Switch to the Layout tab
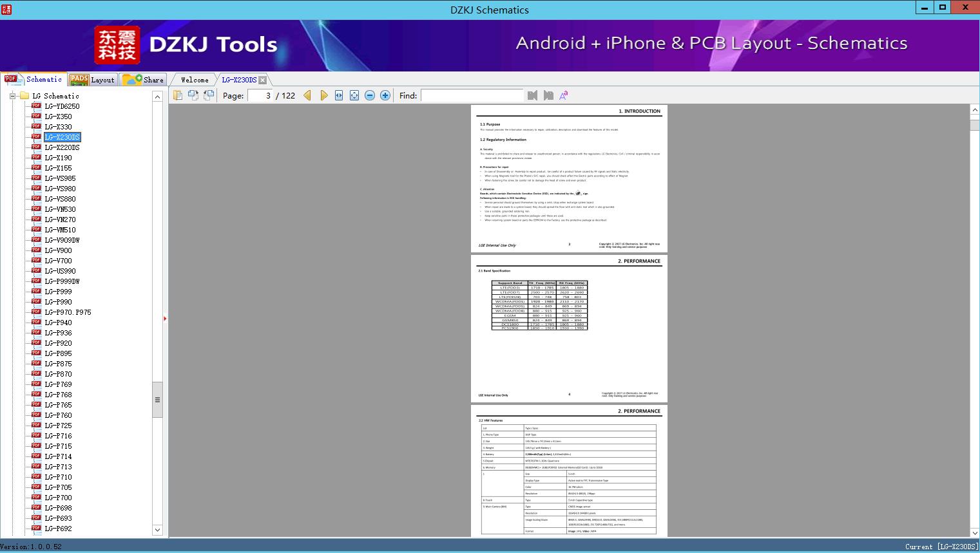This screenshot has height=553, width=980. coord(92,80)
